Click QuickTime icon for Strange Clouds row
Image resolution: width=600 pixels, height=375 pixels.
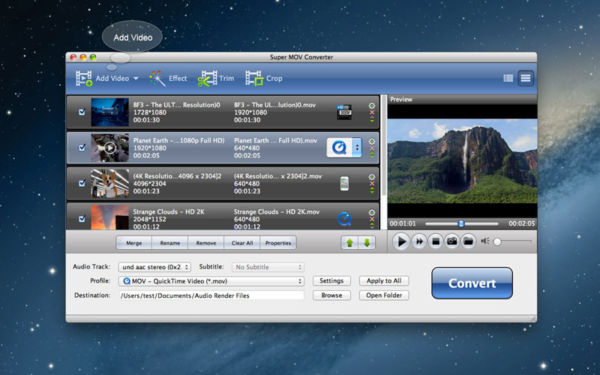click(x=344, y=219)
